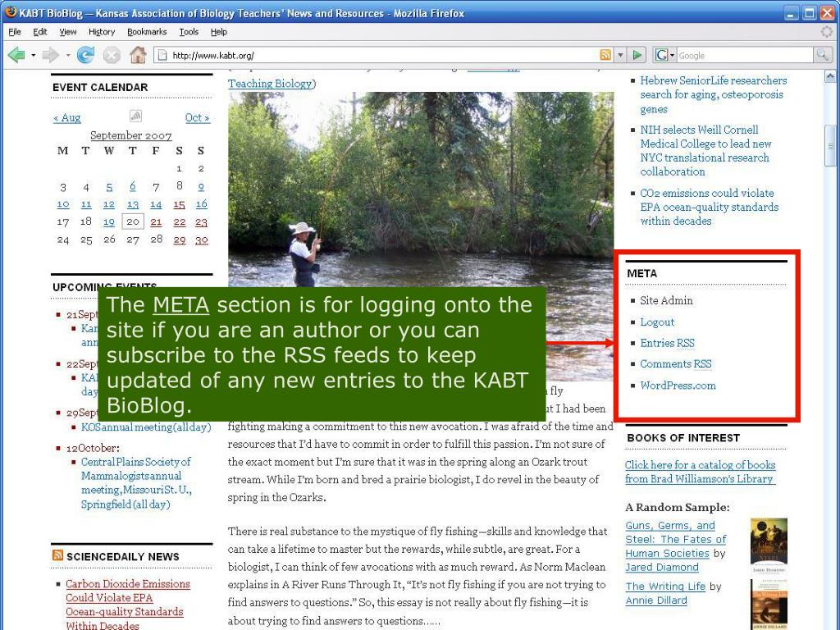Open The Writing Life book link

click(666, 587)
